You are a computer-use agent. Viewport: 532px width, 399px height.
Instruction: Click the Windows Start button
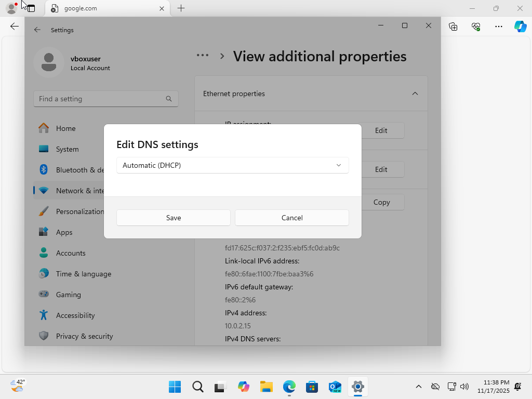coord(175,387)
